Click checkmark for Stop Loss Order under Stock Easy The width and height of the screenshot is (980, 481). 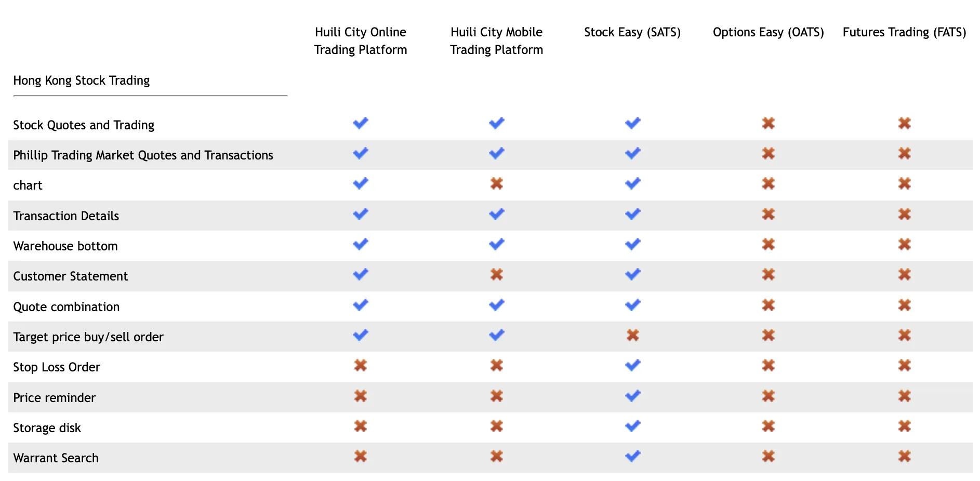point(632,365)
